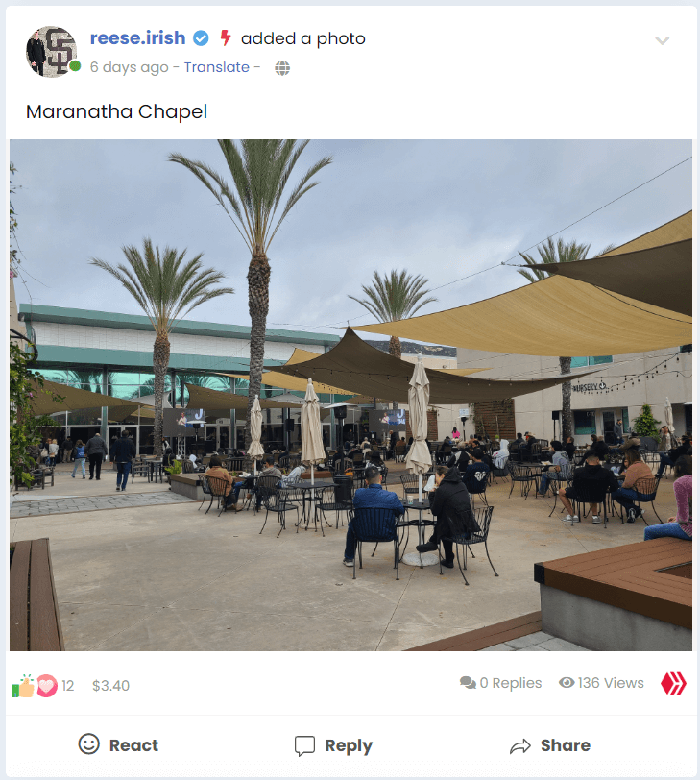The width and height of the screenshot is (700, 780).
Task: Open the Maranatha Chapel photo
Action: pyautogui.click(x=350, y=395)
